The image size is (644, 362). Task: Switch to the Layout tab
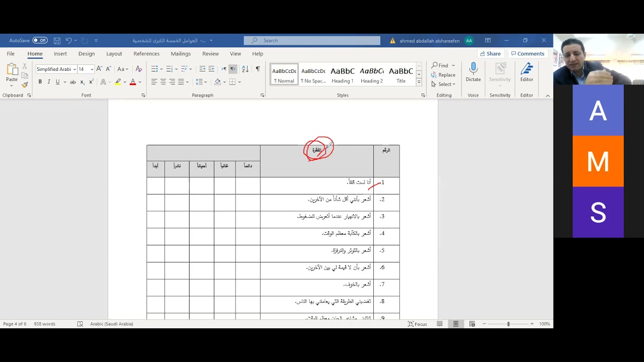click(x=114, y=54)
